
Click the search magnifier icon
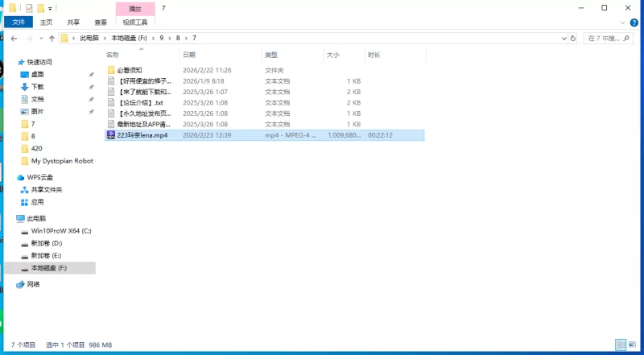(626, 38)
